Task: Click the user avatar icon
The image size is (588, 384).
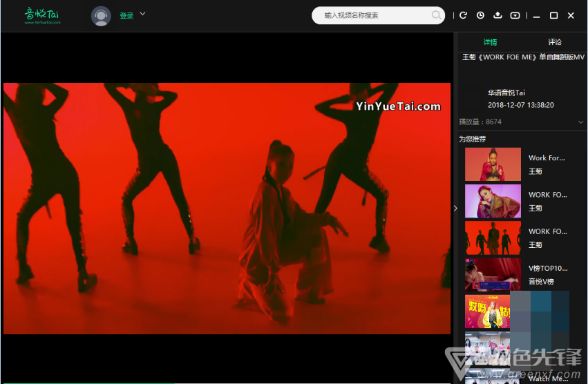Action: pos(101,16)
